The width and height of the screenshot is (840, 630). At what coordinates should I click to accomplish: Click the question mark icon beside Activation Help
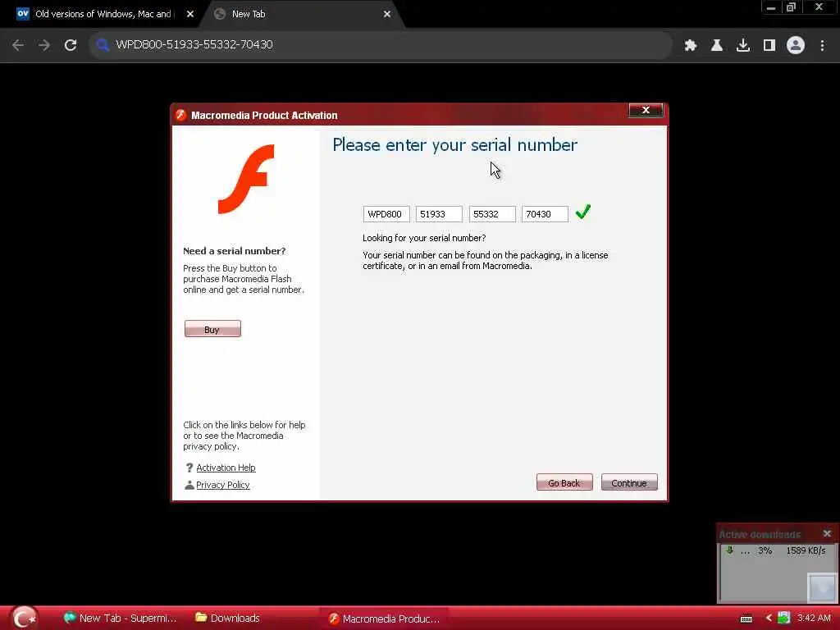[189, 468]
